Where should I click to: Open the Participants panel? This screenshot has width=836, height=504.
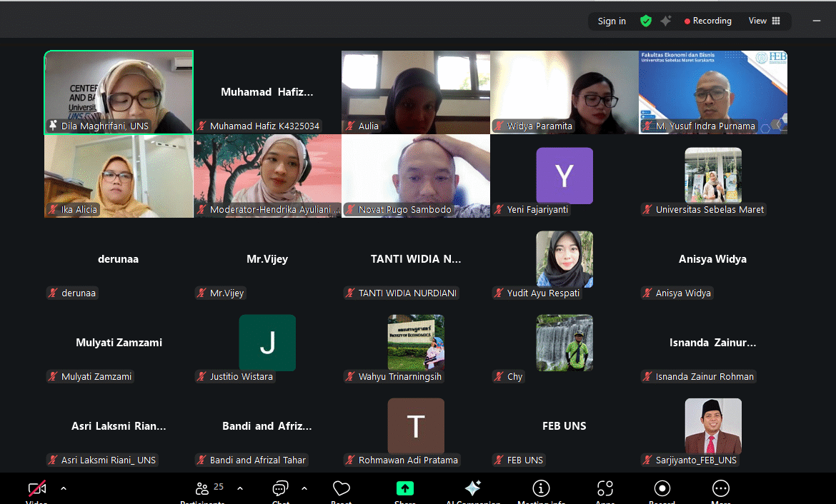[x=202, y=489]
